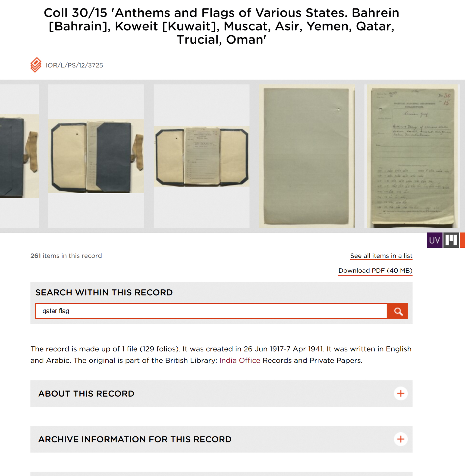This screenshot has width=465, height=476.
Task: Open the UV Universal Viewer icon
Action: (434, 240)
